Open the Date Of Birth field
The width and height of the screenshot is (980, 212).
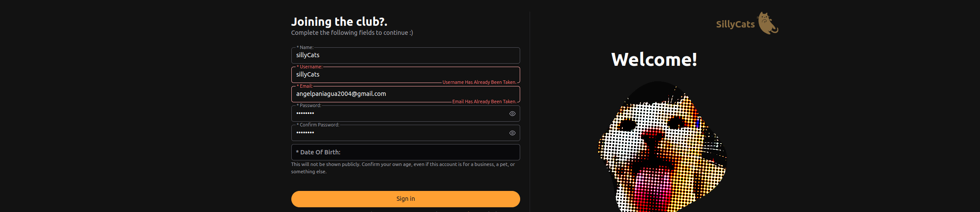[x=406, y=152]
